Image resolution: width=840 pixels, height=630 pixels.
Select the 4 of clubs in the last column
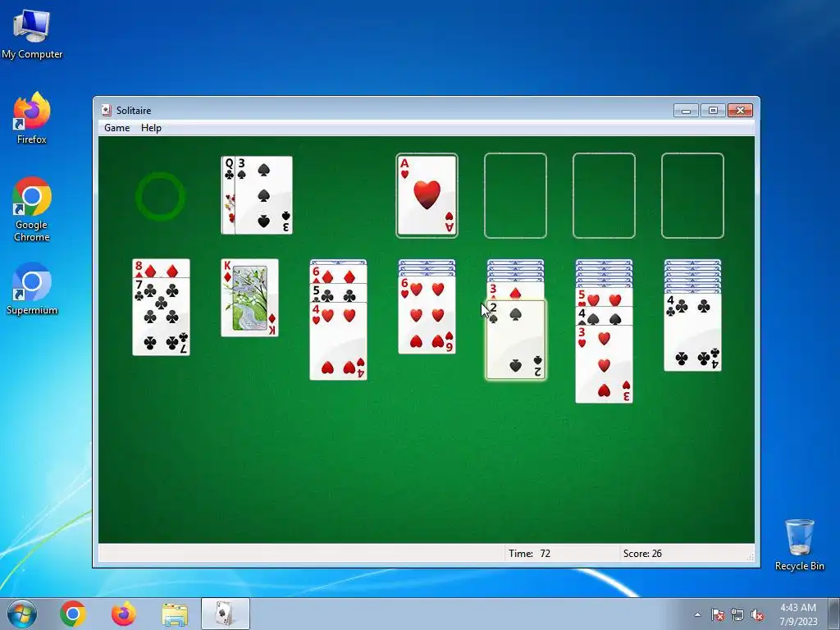click(692, 332)
